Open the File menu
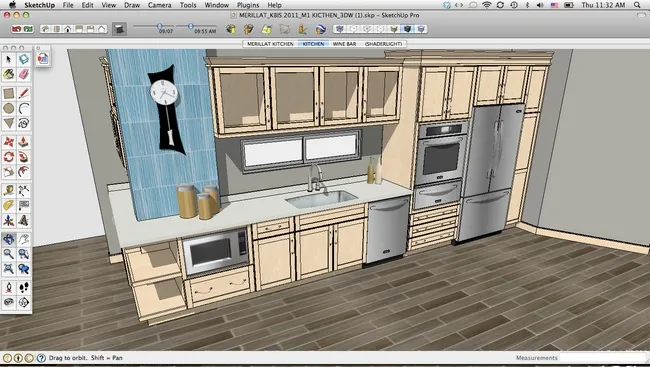The image size is (650, 367). point(68,5)
